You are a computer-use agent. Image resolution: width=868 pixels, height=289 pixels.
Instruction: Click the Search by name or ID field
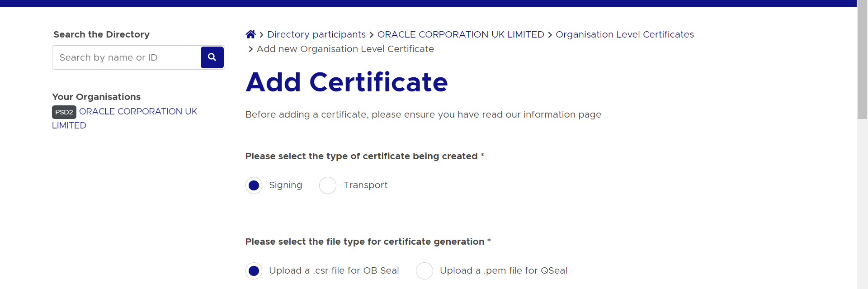[127, 57]
